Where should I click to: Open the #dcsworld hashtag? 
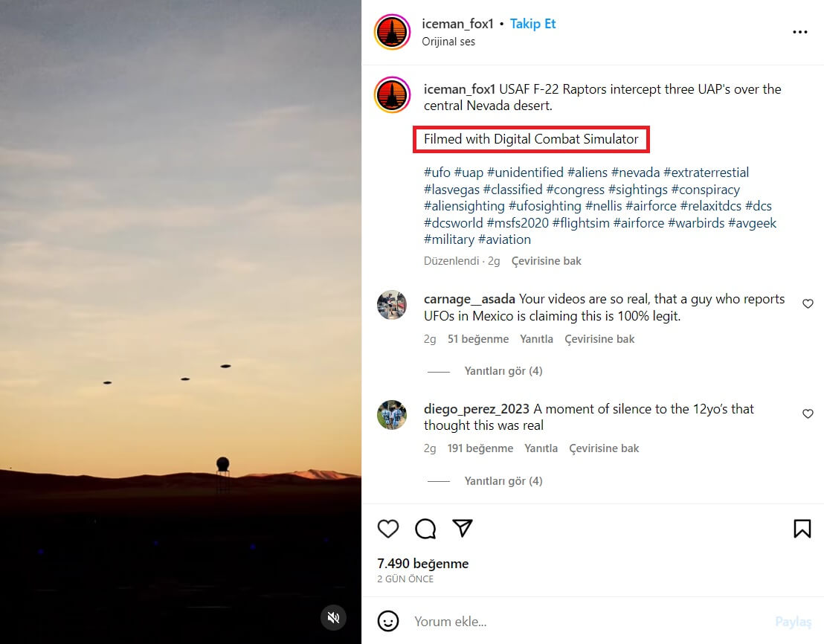pos(454,223)
